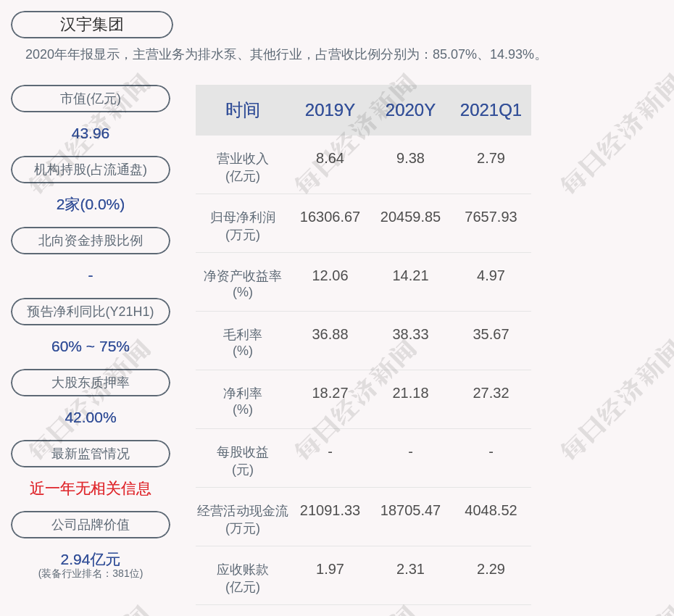Select gross margin value 38.33
This screenshot has width=674, height=616.
point(410,334)
